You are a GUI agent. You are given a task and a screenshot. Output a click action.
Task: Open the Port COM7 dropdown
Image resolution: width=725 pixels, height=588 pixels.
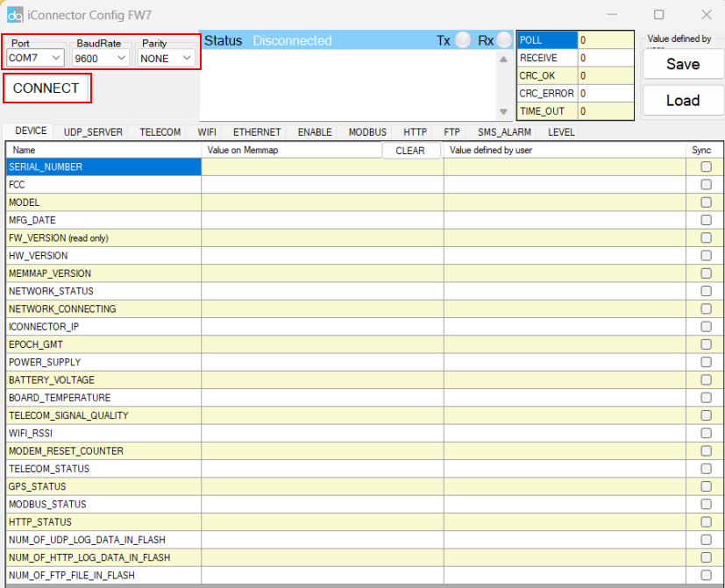pyautogui.click(x=35, y=58)
